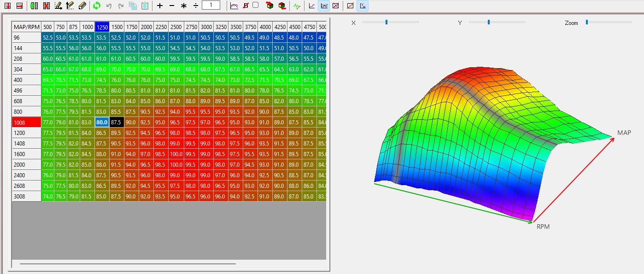The image size is (644, 274).
Task: Select the vertical interpolate pencil tool
Action: click(70, 6)
